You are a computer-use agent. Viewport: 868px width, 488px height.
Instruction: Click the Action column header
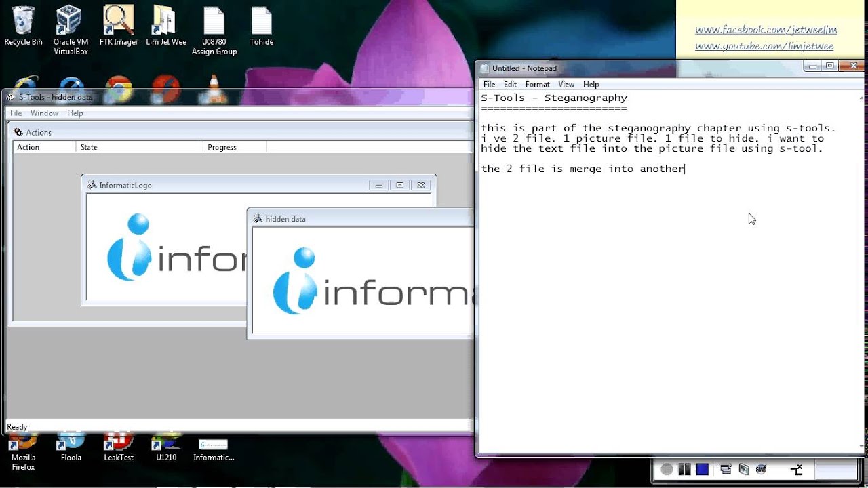pyautogui.click(x=45, y=147)
